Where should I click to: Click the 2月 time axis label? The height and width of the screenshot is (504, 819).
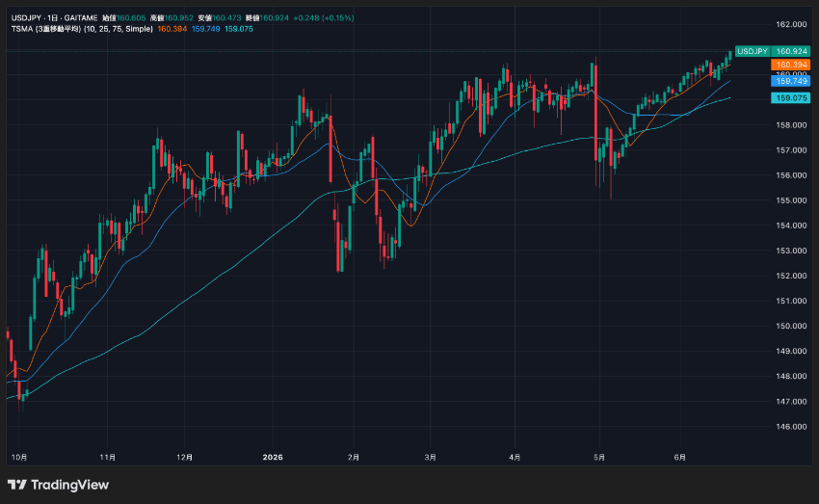coord(354,457)
